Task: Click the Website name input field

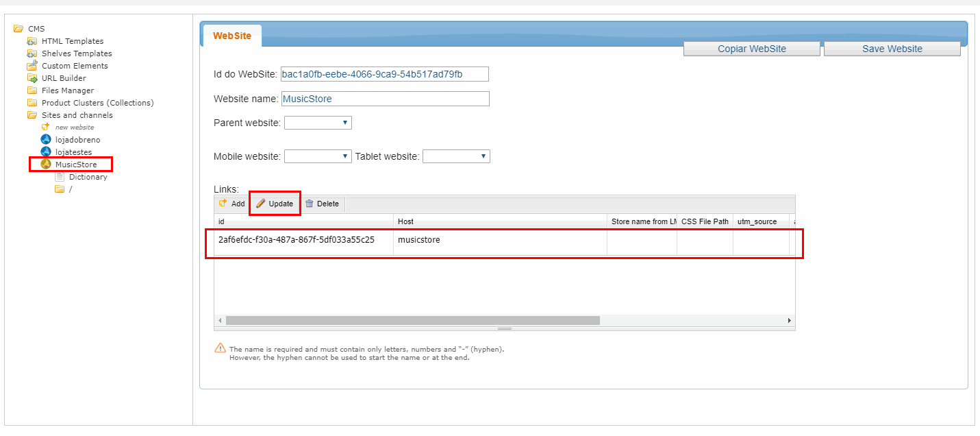Action: (x=385, y=99)
